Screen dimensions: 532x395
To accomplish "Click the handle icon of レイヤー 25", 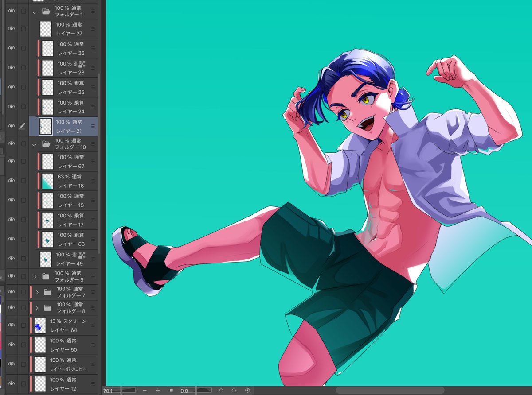I will click(93, 87).
